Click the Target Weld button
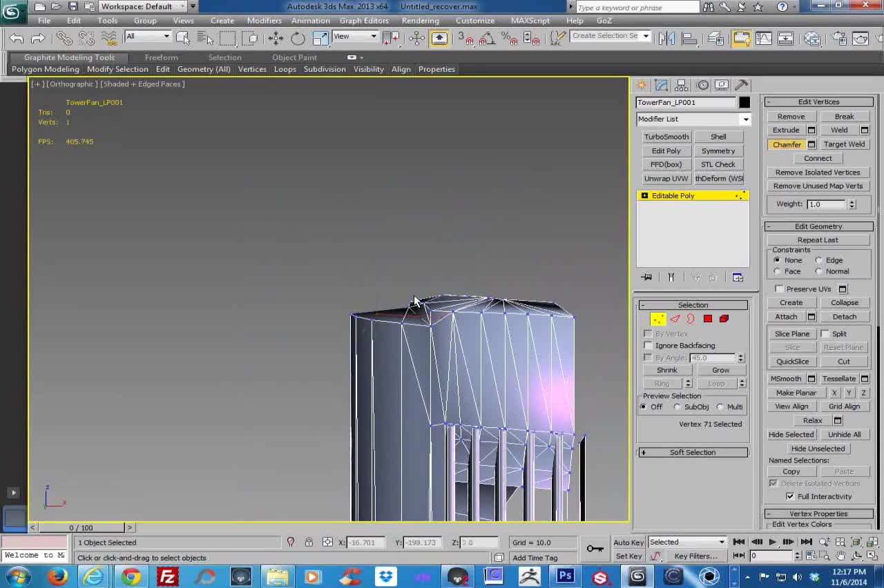This screenshot has height=588, width=884. tap(844, 144)
